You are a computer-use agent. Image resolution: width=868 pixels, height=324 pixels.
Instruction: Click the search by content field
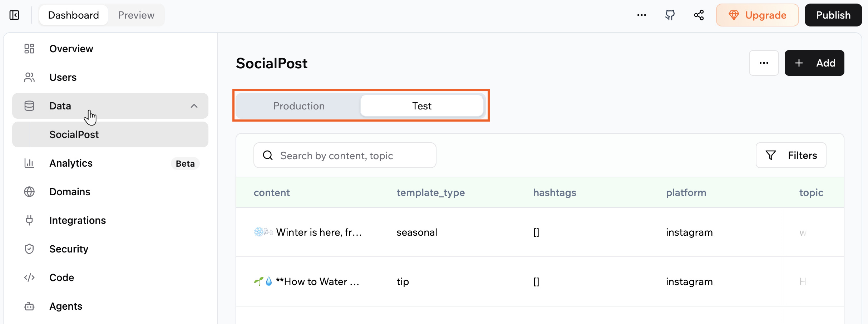pyautogui.click(x=344, y=155)
